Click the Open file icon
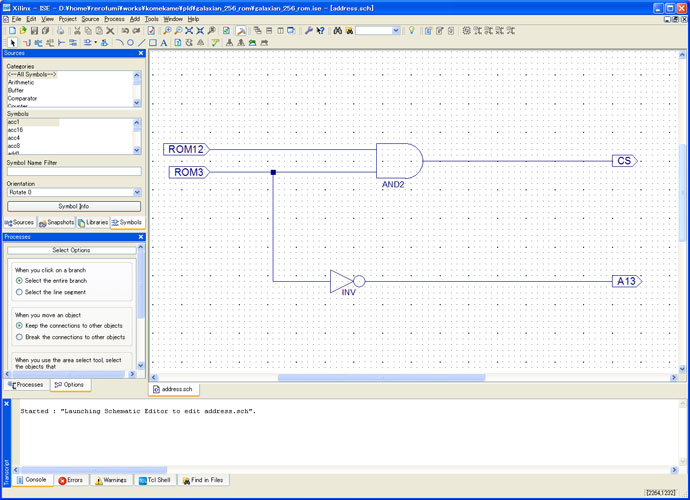Screen dimensions: 690x500 click(x=23, y=30)
